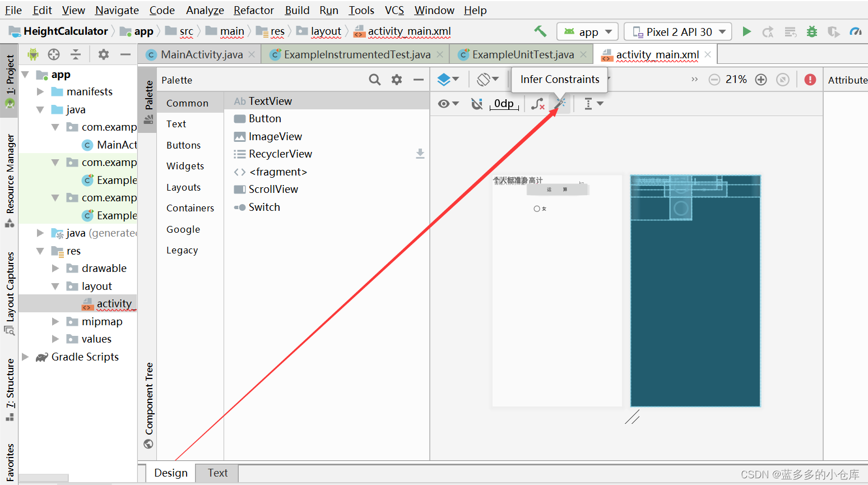This screenshot has height=485, width=868.
Task: Toggle the errors indicator red icon
Action: pos(810,80)
